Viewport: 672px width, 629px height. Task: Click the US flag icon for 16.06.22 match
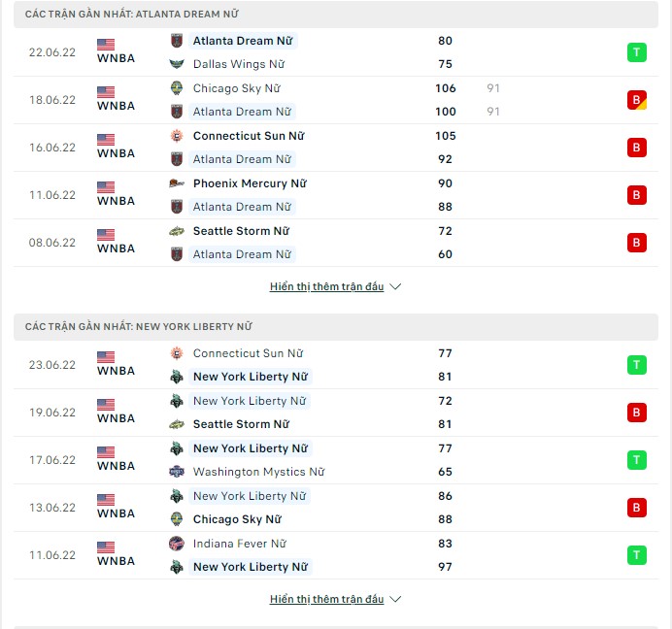[x=106, y=140]
